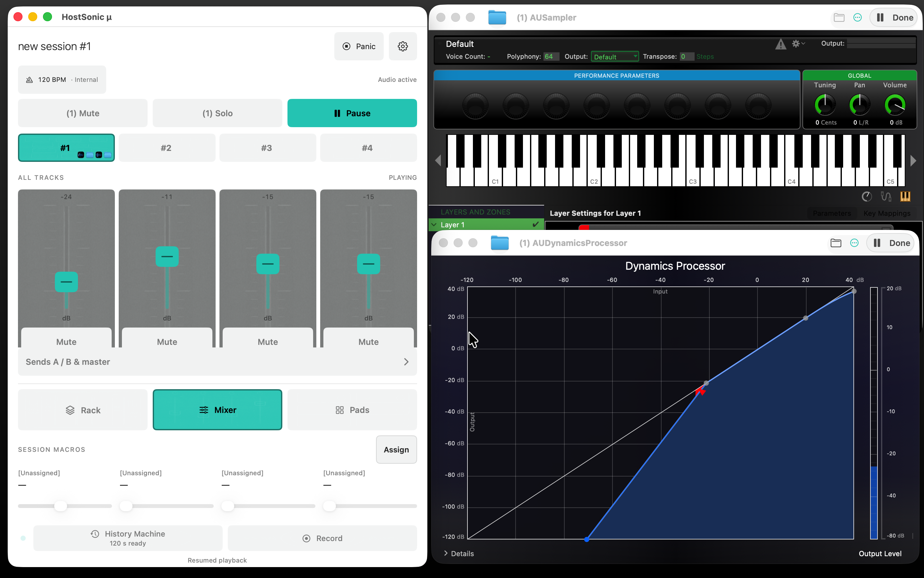Select the waveform curve view icon in AUSampler
Image resolution: width=924 pixels, height=578 pixels.
(x=886, y=197)
